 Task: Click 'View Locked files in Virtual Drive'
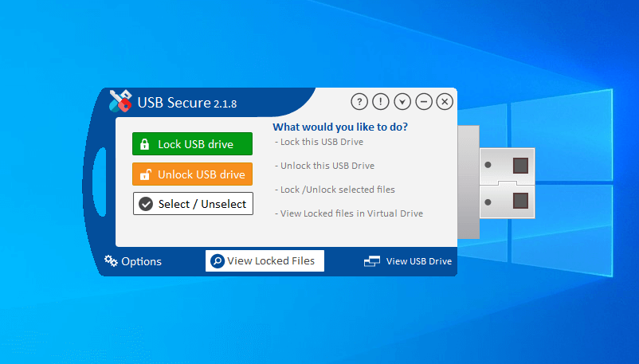tap(348, 213)
